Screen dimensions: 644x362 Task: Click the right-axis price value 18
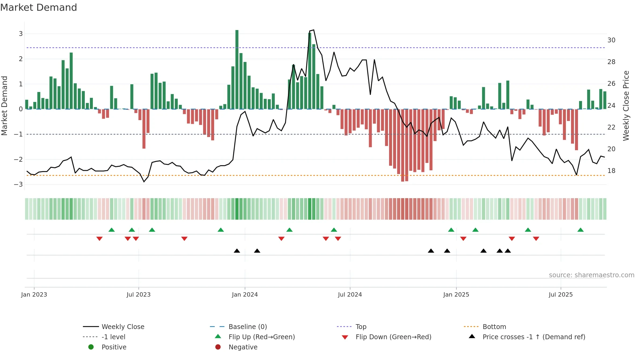click(611, 171)
